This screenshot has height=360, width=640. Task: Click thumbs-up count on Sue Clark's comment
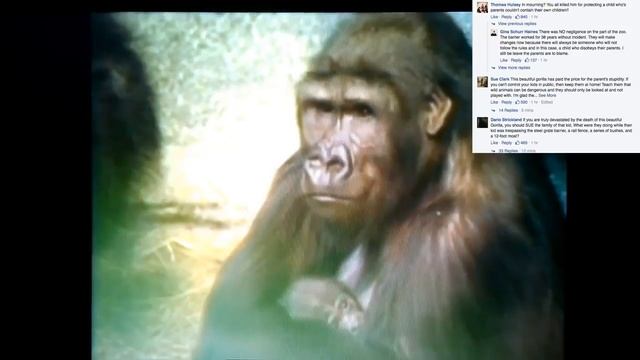[521, 102]
